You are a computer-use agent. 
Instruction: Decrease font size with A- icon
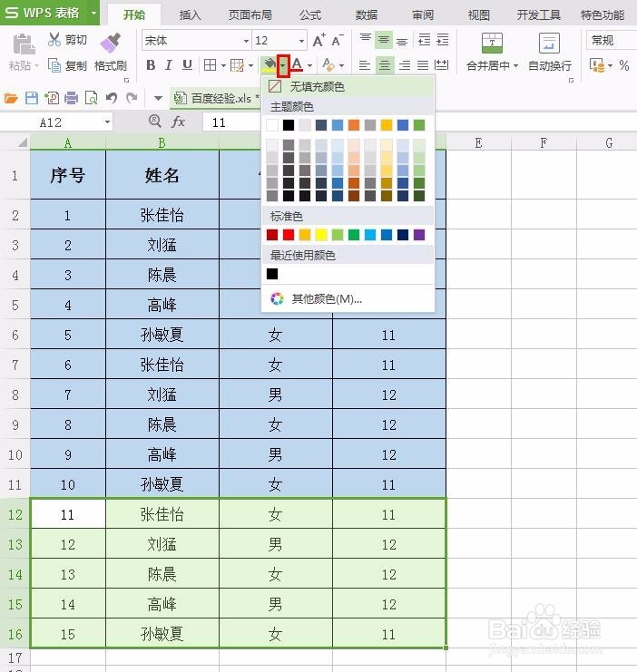pyautogui.click(x=338, y=40)
